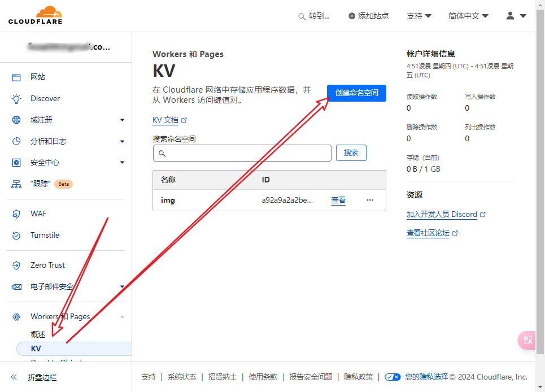Select 概述 under Workers and Pages
The height and width of the screenshot is (392, 545).
click(x=38, y=334)
